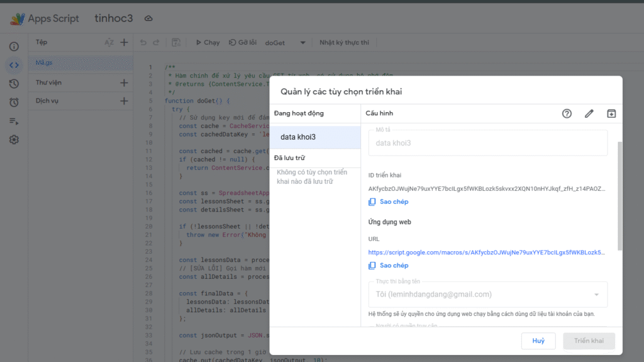
Task: Click the Mô tả description input field
Action: (x=488, y=143)
